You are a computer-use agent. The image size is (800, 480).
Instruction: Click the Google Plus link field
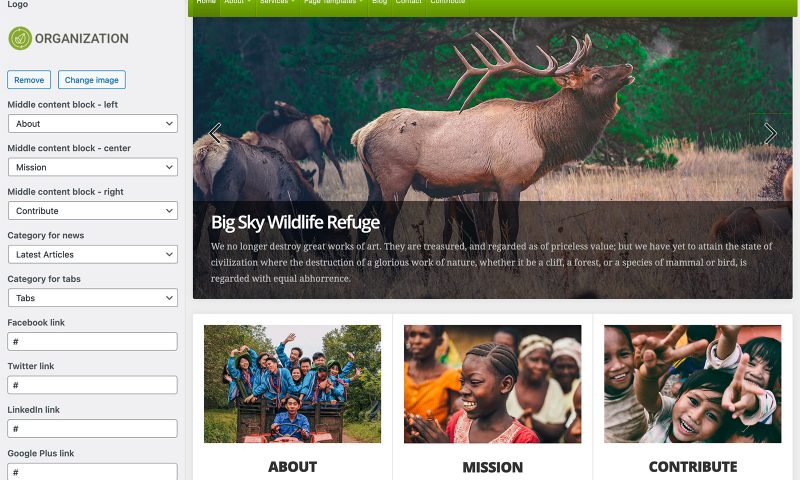click(92, 471)
